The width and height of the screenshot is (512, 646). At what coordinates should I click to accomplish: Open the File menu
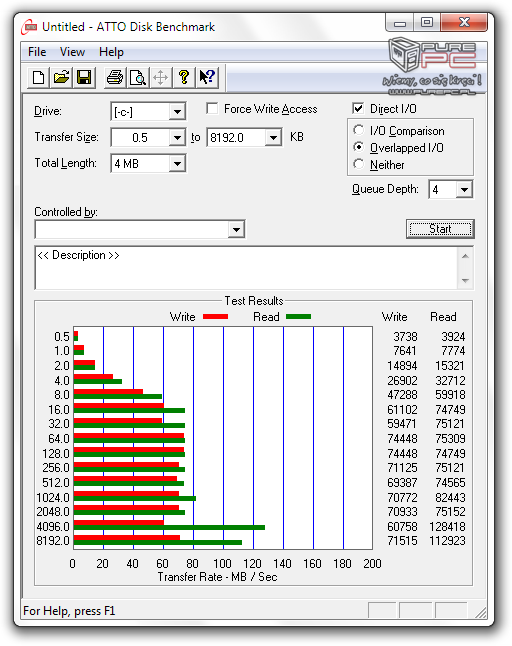coord(37,52)
